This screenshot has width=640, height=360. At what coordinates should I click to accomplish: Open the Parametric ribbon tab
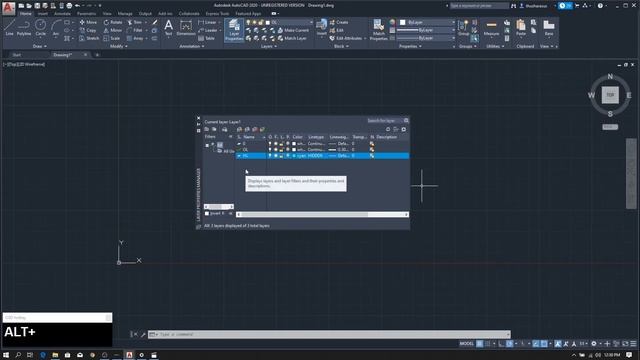[x=87, y=13]
